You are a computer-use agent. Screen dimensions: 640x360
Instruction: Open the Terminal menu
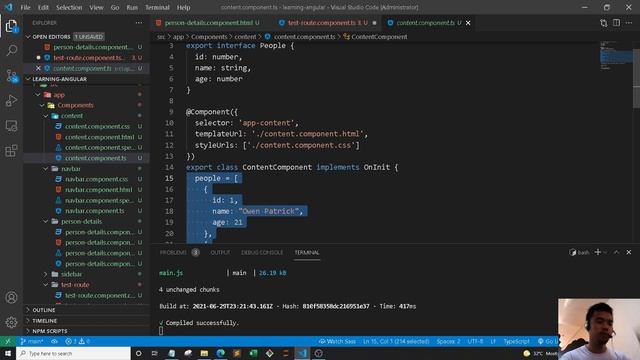click(157, 7)
